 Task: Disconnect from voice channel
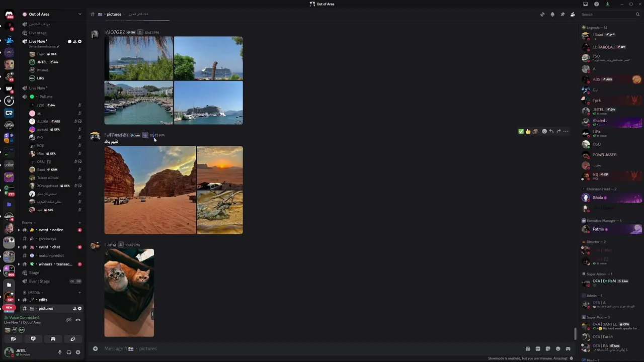[x=78, y=320]
